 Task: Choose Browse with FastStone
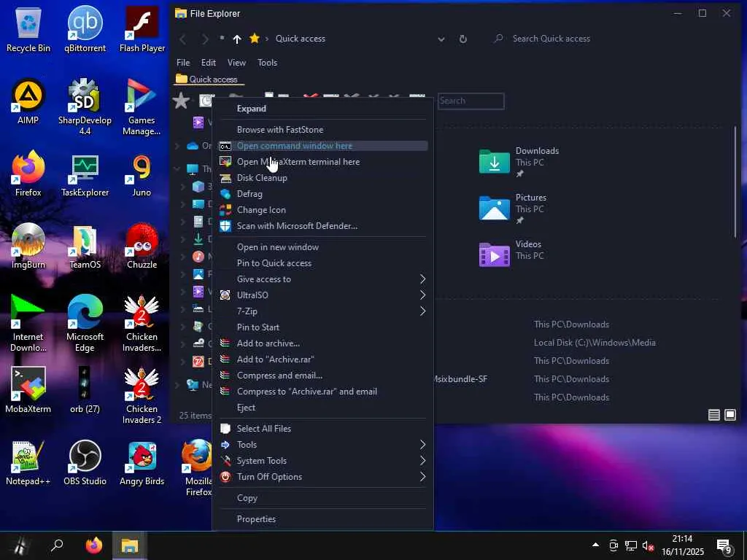(x=322, y=130)
